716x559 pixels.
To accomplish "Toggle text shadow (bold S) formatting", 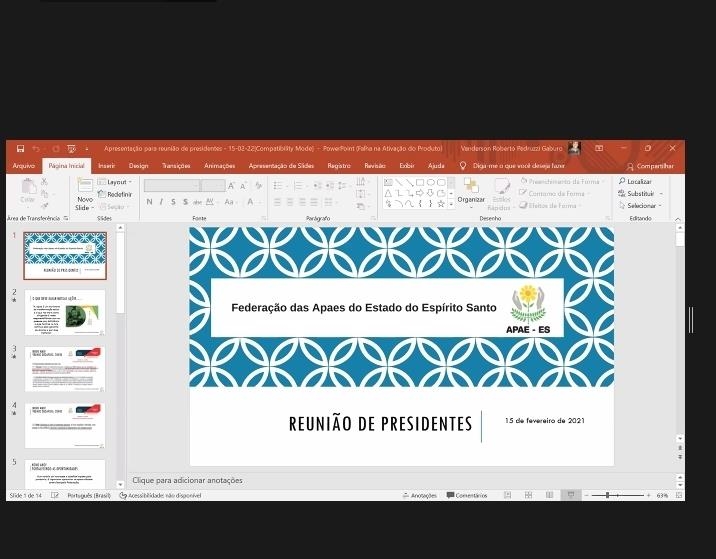I will coord(185,202).
